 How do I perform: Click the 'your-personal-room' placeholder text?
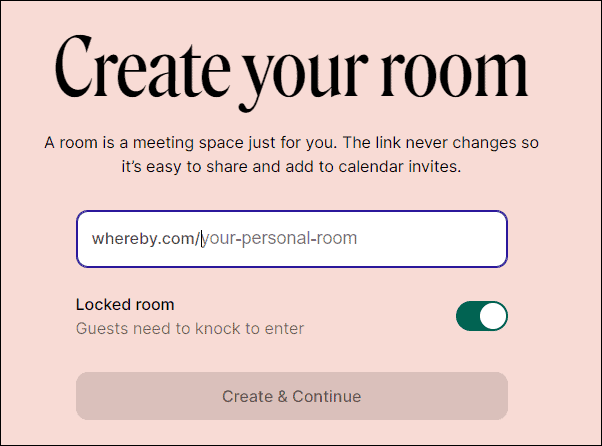280,239
